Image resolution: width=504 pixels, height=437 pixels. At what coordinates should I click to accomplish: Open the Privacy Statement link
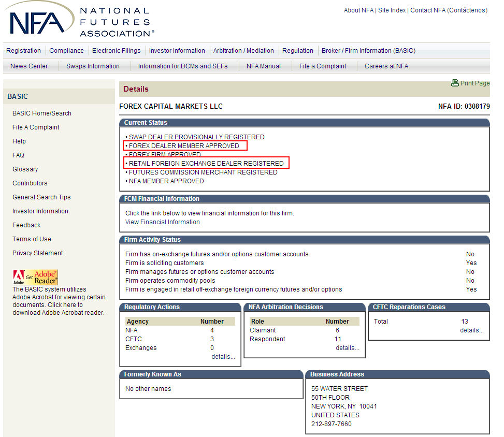tap(38, 253)
